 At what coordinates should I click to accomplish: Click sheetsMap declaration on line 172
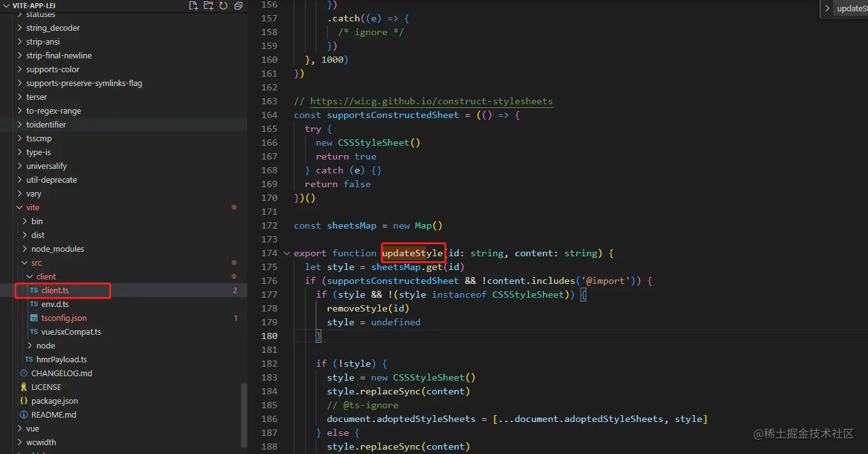351,225
